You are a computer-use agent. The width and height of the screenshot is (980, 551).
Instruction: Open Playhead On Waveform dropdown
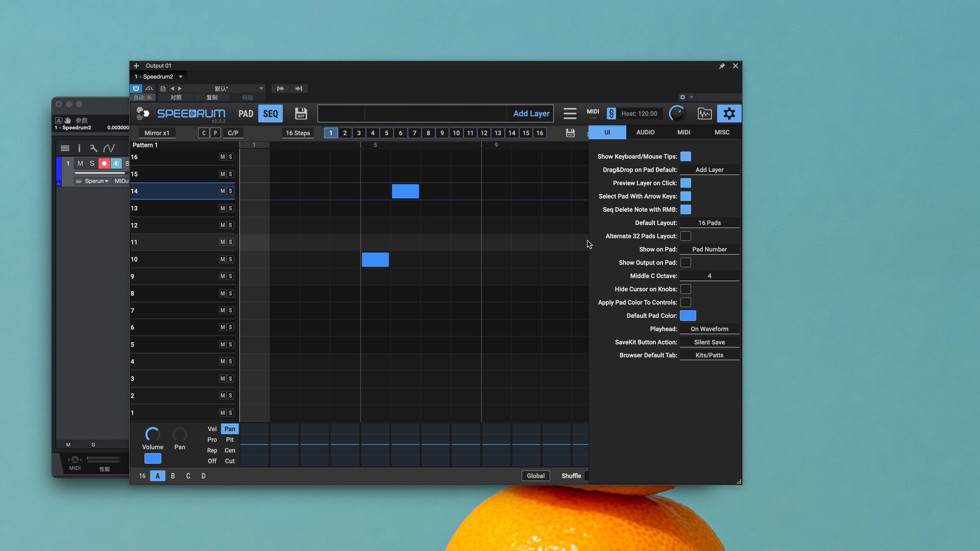709,329
